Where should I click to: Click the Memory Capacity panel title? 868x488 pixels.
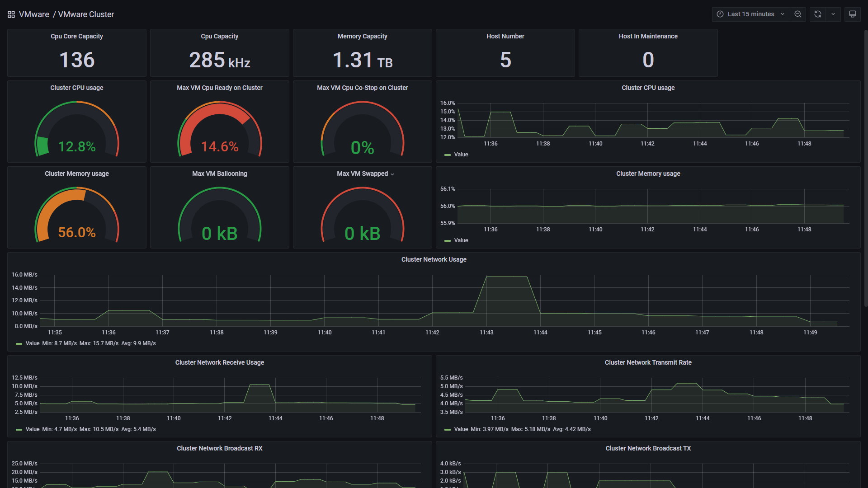coord(363,36)
